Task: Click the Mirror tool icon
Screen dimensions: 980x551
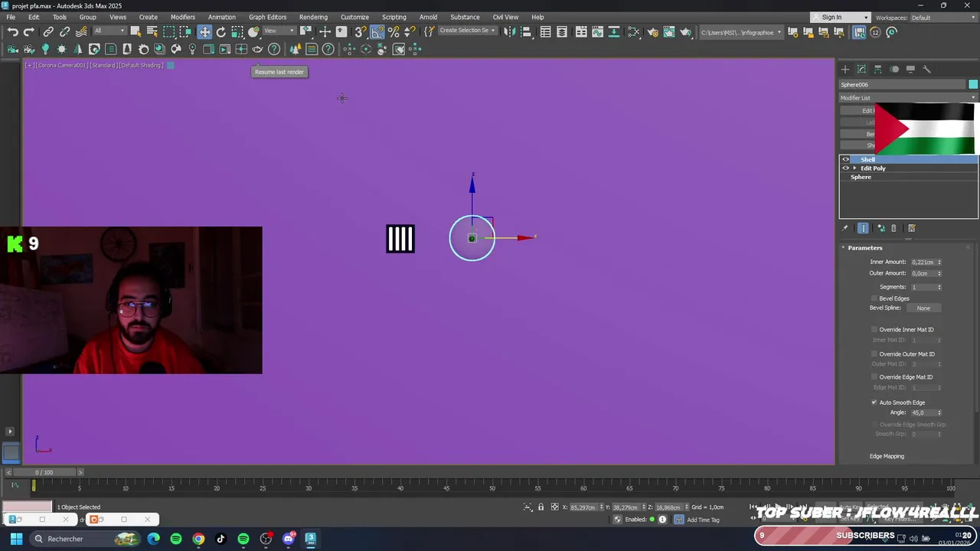Action: (510, 32)
